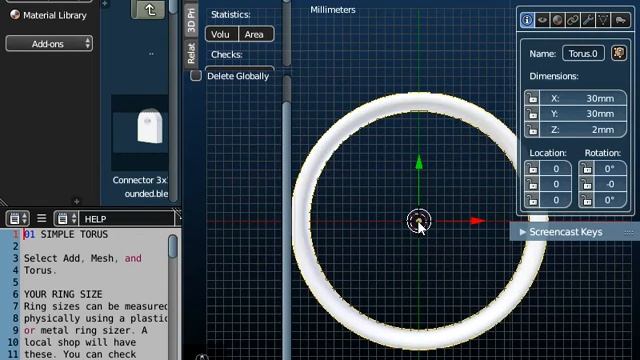Click the 'Dimensions:' label

pos(553,76)
